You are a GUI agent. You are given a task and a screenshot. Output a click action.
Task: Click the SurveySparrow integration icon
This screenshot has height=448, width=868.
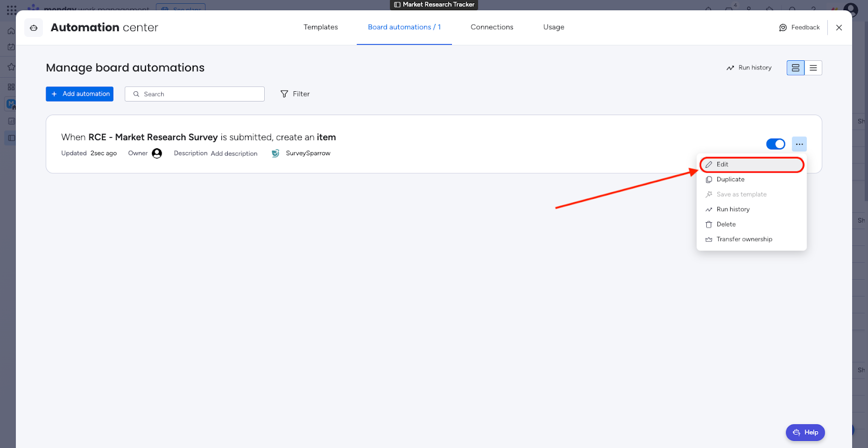(276, 154)
